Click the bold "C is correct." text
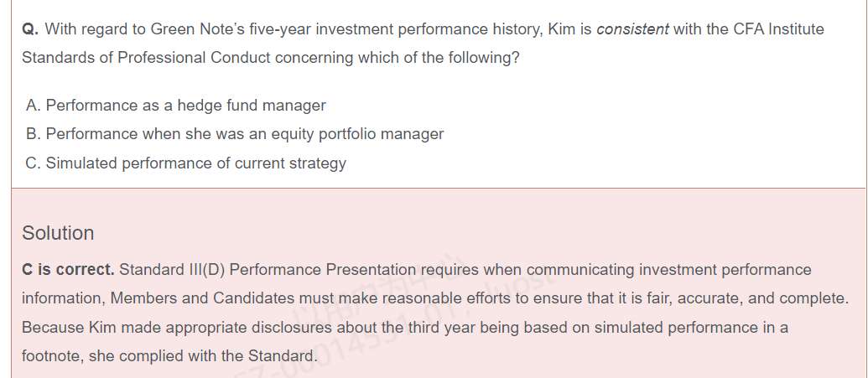Viewport: 868px width, 378px height. (x=68, y=270)
